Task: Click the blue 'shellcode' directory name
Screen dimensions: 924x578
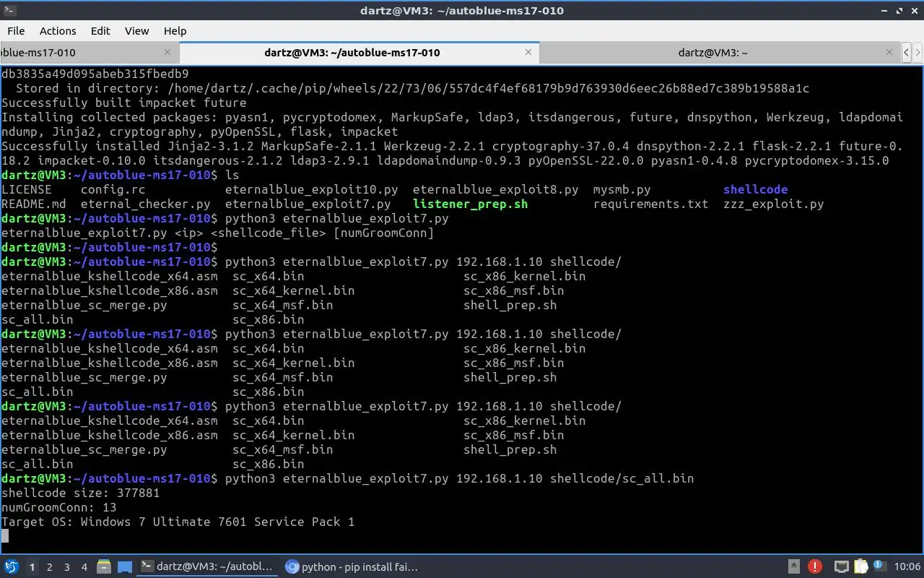Action: tap(755, 189)
